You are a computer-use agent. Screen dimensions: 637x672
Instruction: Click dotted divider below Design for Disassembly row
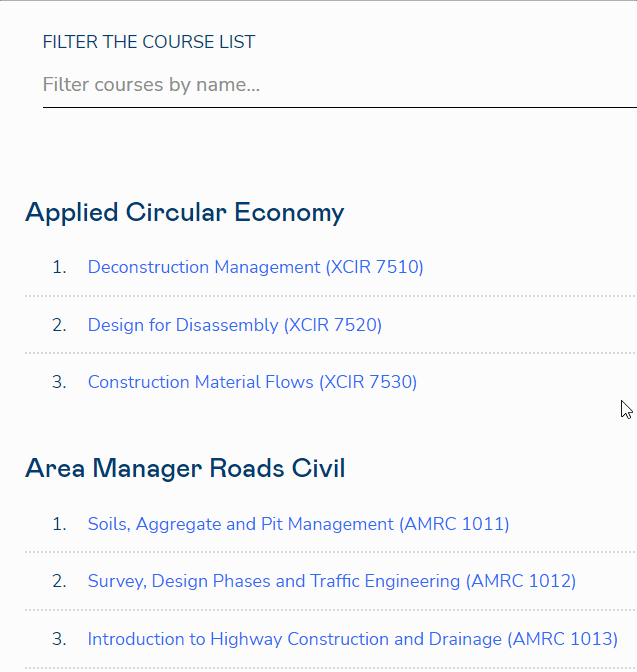[x=330, y=353]
